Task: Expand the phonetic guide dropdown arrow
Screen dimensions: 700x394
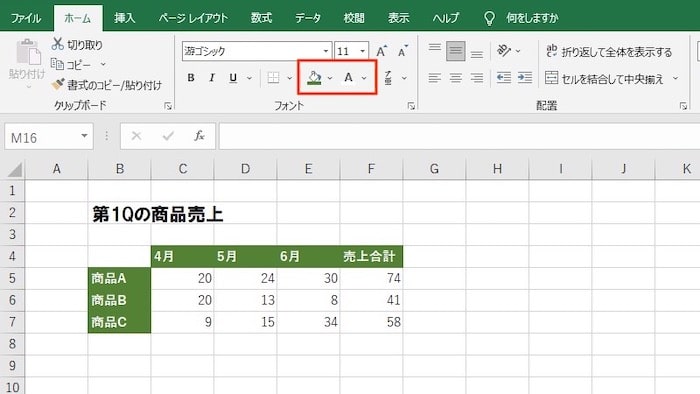Action: coord(404,78)
